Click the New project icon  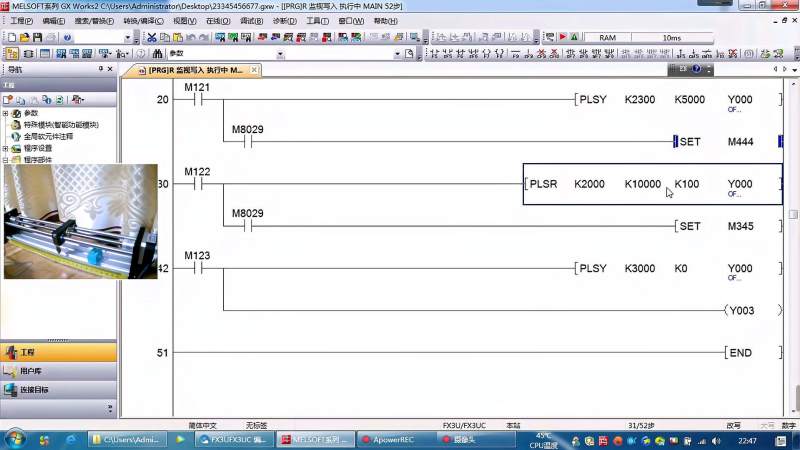coord(10,37)
